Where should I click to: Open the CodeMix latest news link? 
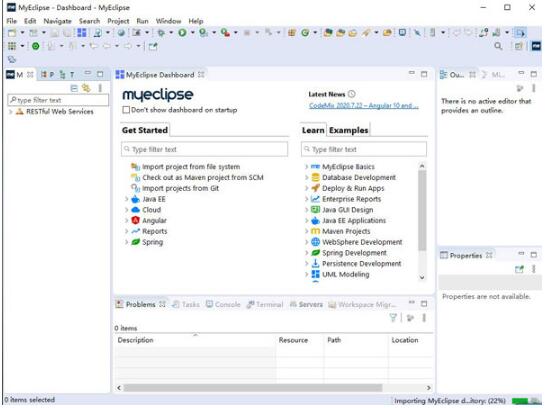(x=364, y=105)
